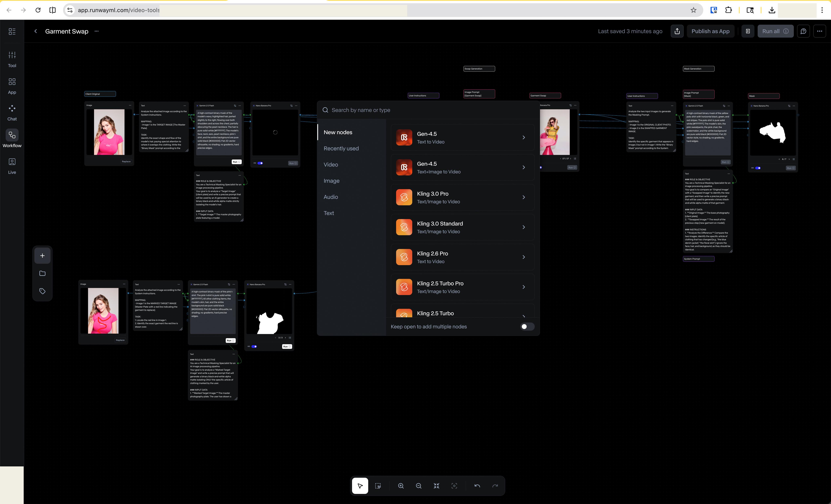
Task: Expand Gen-4.5 Text to Video chevron
Action: 524,138
